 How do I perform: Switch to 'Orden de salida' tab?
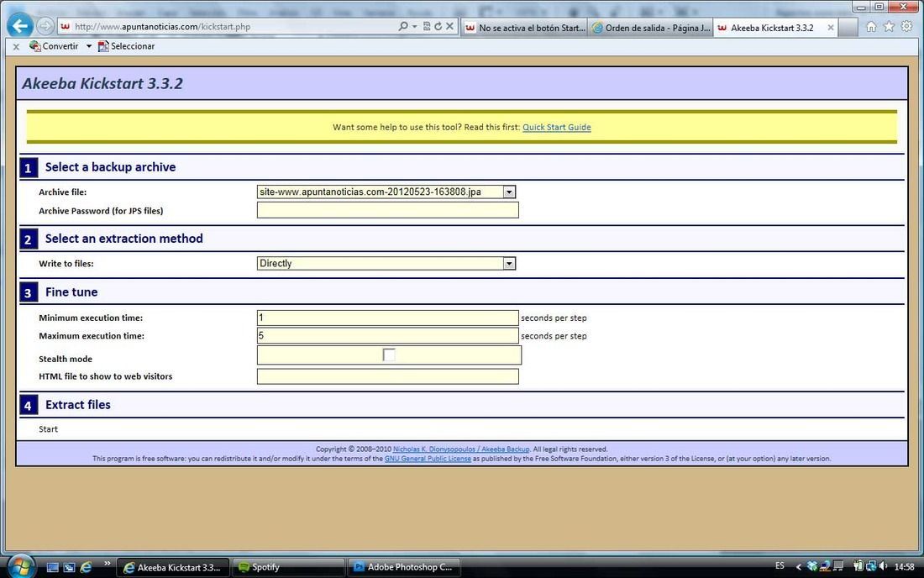click(x=650, y=28)
